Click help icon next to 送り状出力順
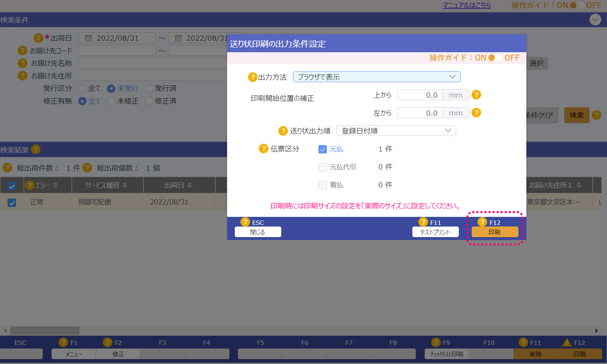Image resolution: width=607 pixels, height=364 pixels. [283, 131]
